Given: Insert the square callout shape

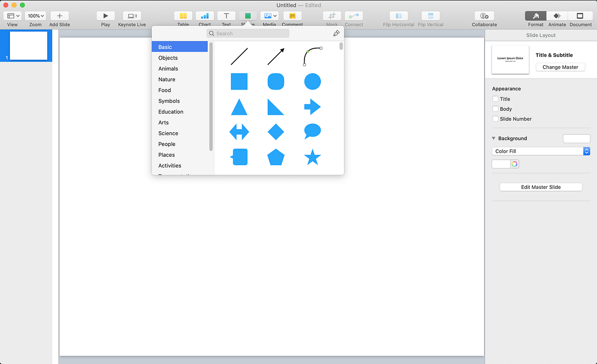Looking at the screenshot, I should click(x=239, y=157).
